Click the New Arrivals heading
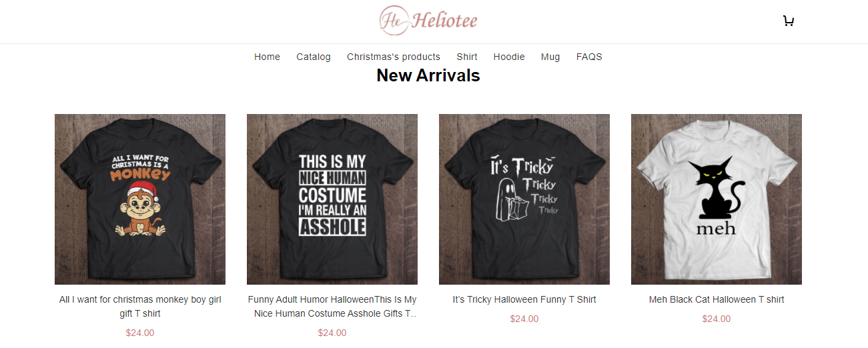This screenshot has width=868, height=348. coord(428,75)
